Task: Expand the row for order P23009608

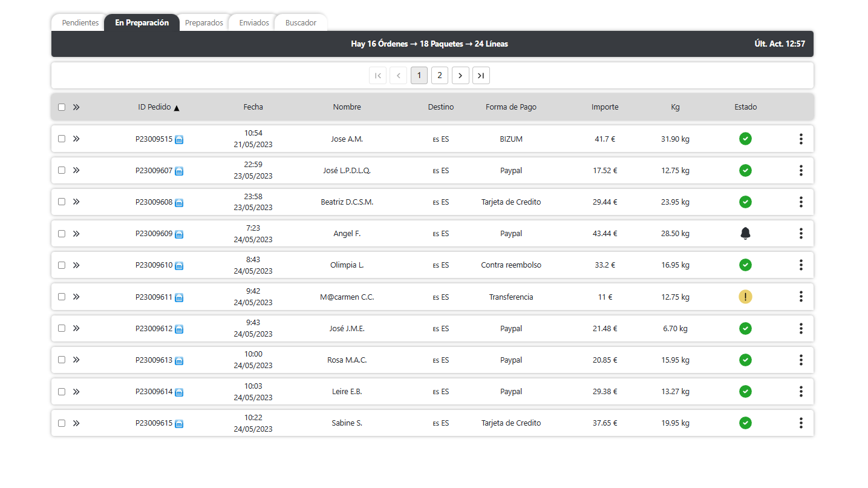Action: coord(76,202)
